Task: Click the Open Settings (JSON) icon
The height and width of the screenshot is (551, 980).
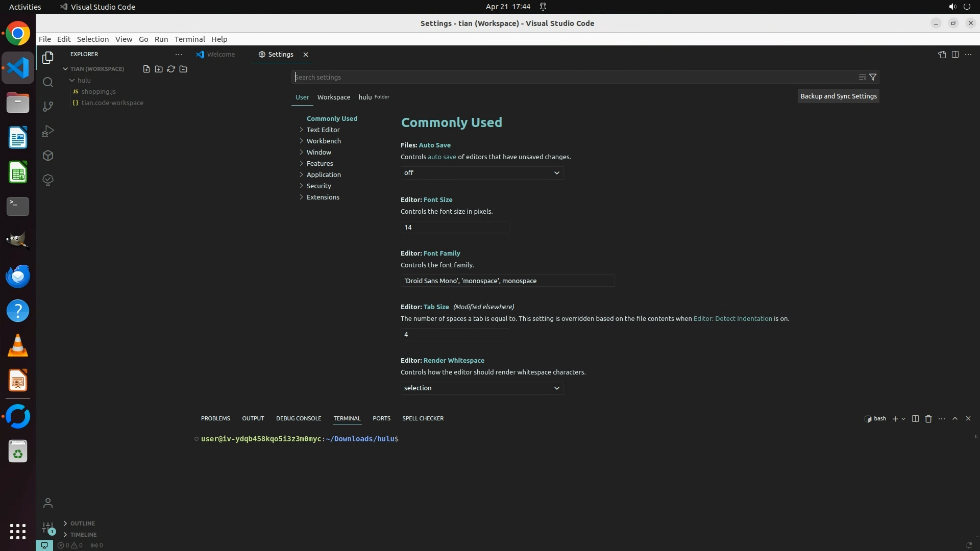Action: 942,55
